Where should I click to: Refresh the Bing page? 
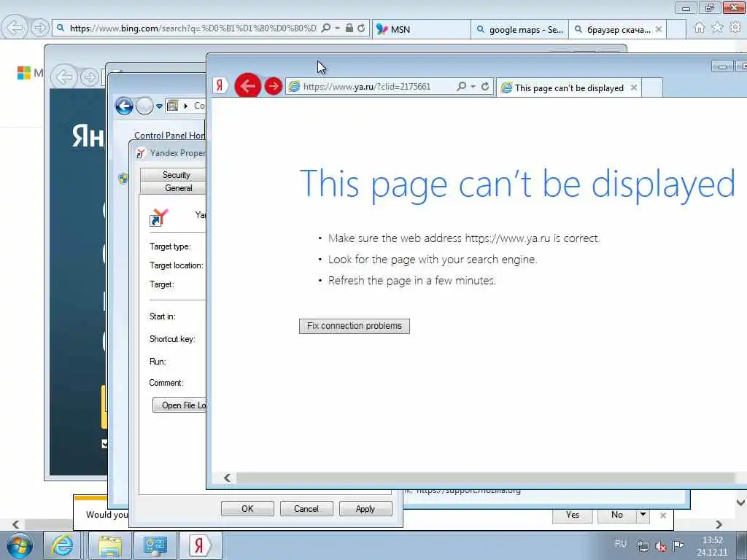point(362,28)
